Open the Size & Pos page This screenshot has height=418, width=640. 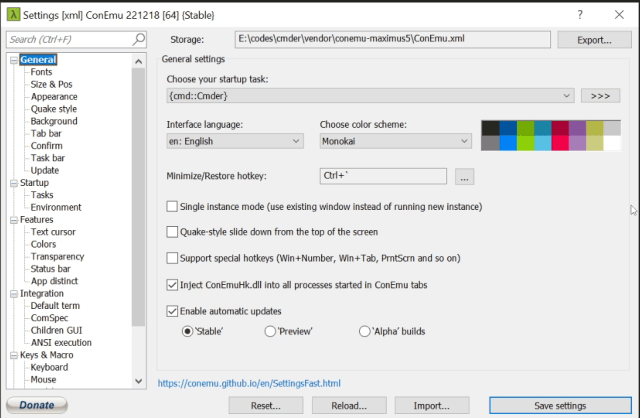coord(51,84)
